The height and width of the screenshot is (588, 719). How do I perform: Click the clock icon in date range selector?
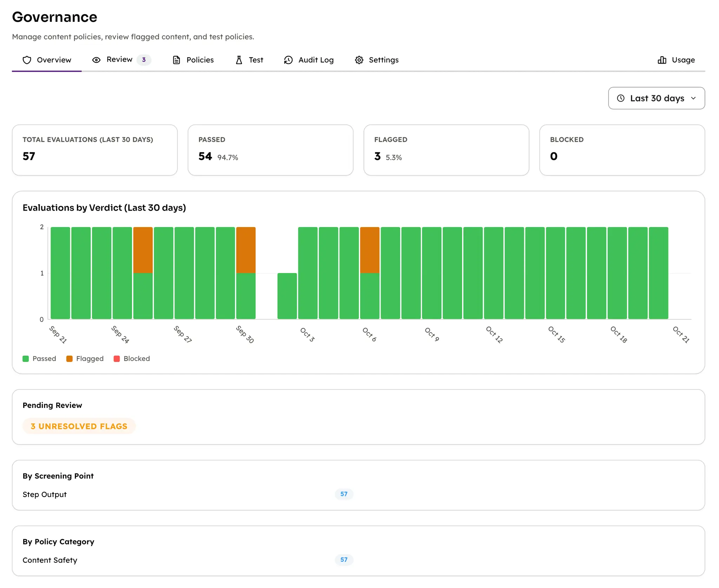click(621, 98)
